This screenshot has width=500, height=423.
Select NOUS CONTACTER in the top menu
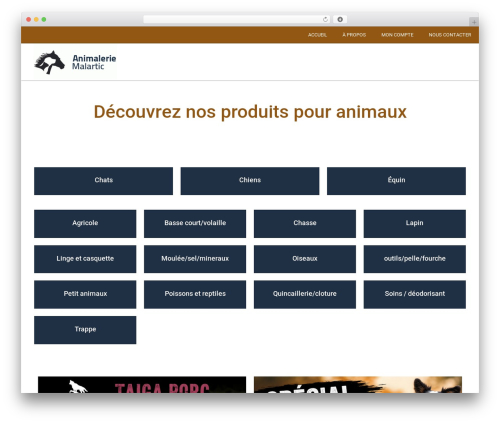(450, 35)
